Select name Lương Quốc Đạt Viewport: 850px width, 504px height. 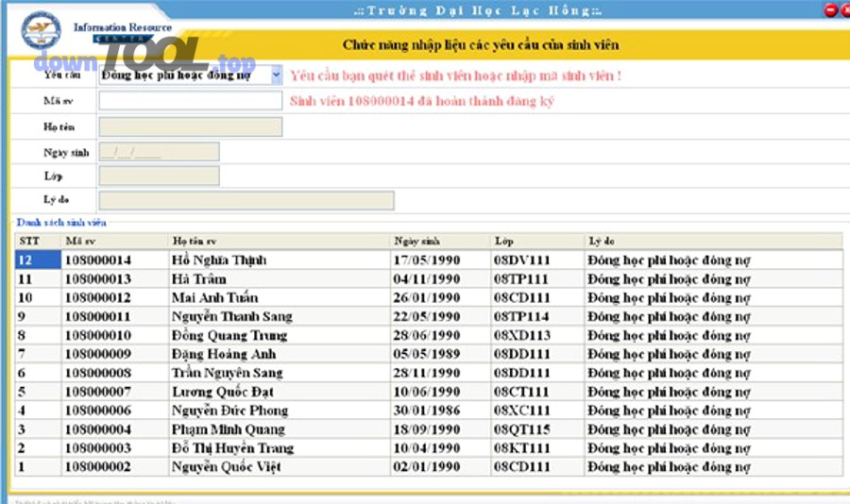pos(223,392)
